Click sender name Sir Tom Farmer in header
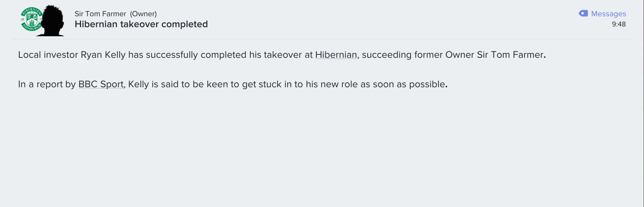 point(100,14)
